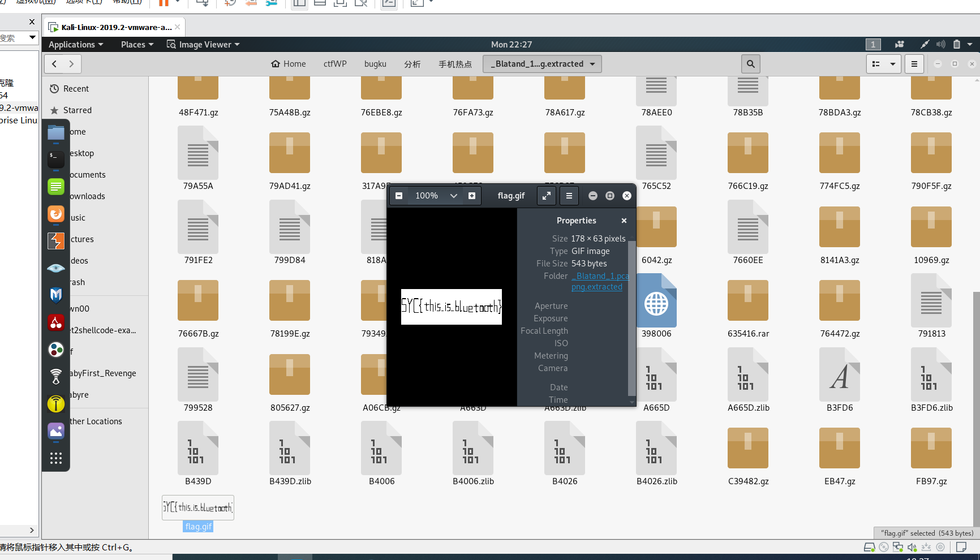Select the 79A55A text file

[198, 153]
